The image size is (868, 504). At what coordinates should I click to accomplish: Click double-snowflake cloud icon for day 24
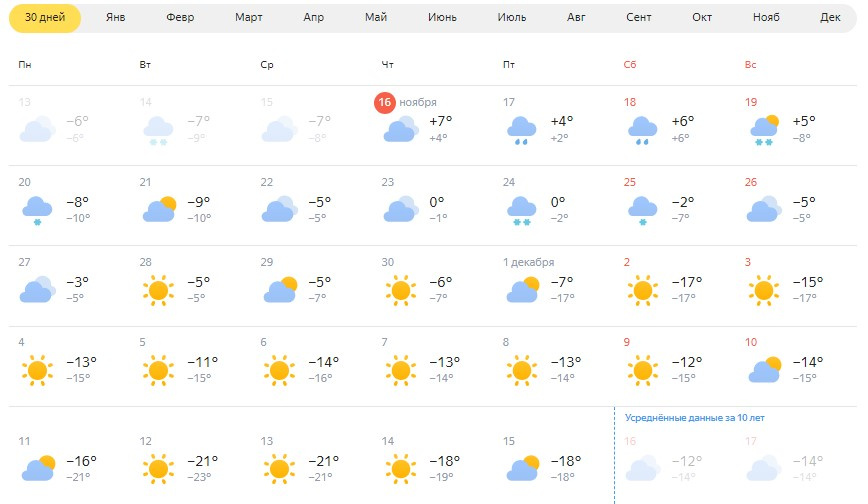(x=521, y=211)
